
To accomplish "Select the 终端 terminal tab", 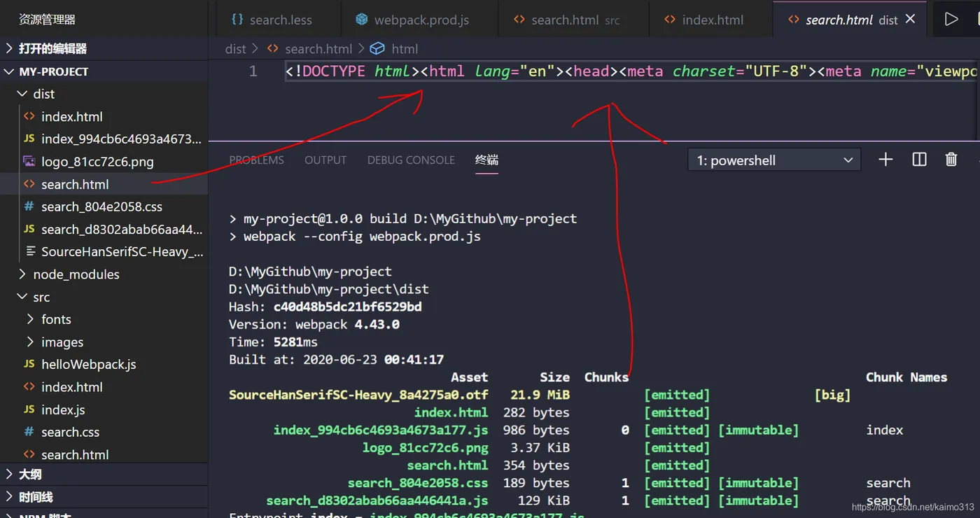I will coord(486,160).
